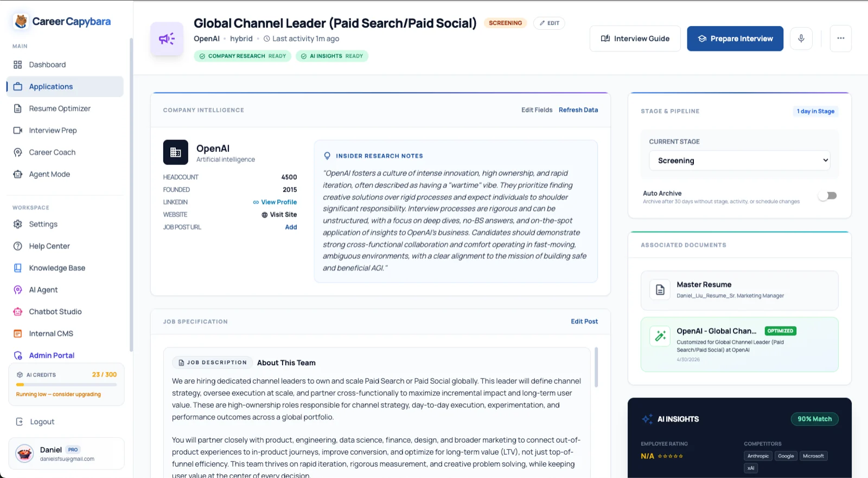Click the megaphone job icon tile
The height and width of the screenshot is (478, 868).
coord(167,39)
